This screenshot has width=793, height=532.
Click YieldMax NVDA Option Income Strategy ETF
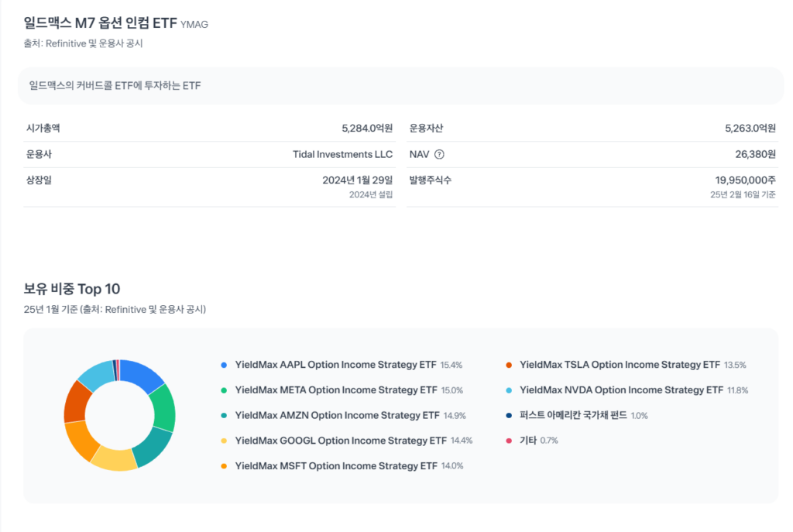[622, 390]
